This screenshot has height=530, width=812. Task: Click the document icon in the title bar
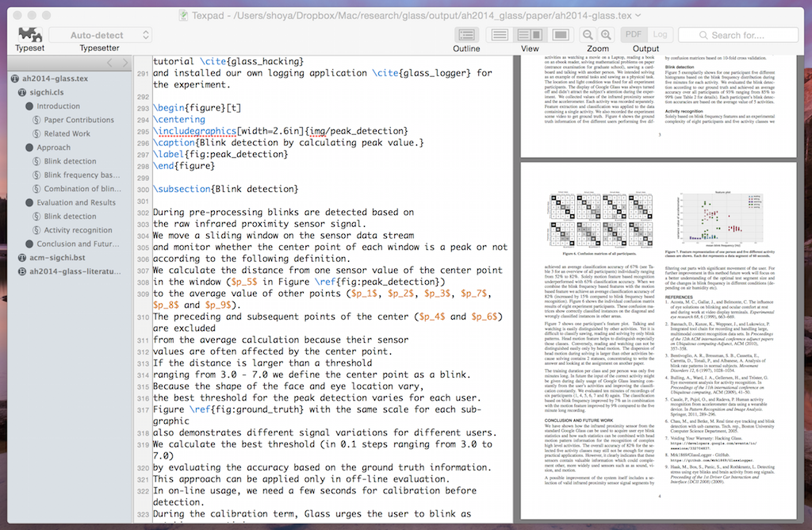coord(183,16)
